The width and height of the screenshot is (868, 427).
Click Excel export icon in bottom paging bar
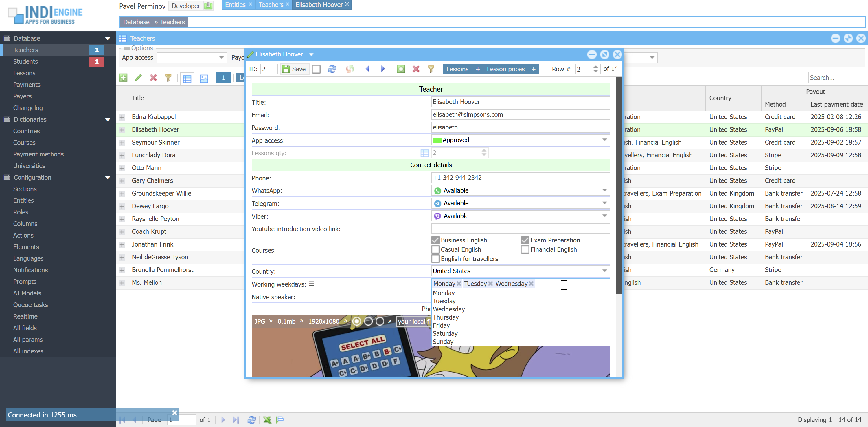tap(267, 419)
